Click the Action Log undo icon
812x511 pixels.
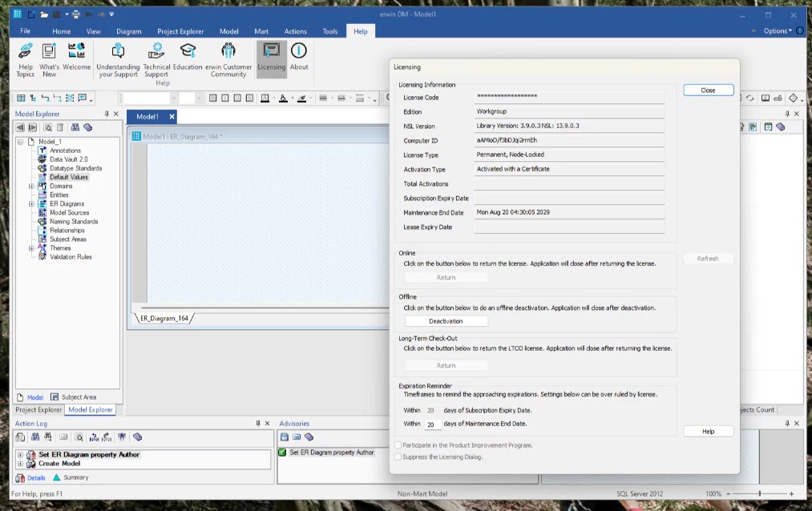point(94,437)
